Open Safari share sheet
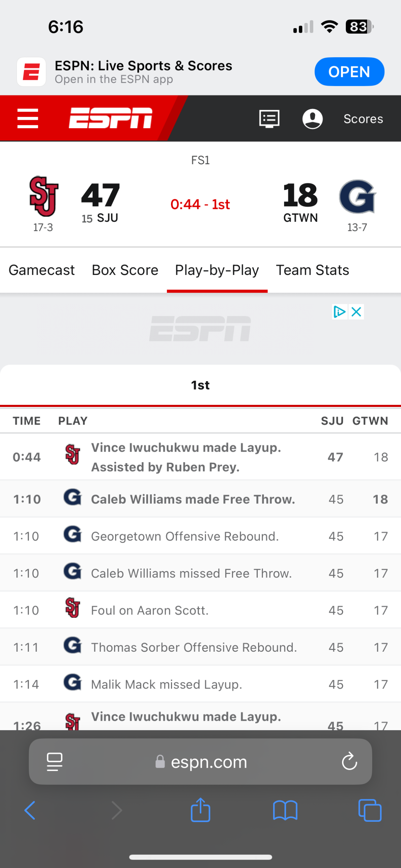The image size is (401, 868). [200, 811]
